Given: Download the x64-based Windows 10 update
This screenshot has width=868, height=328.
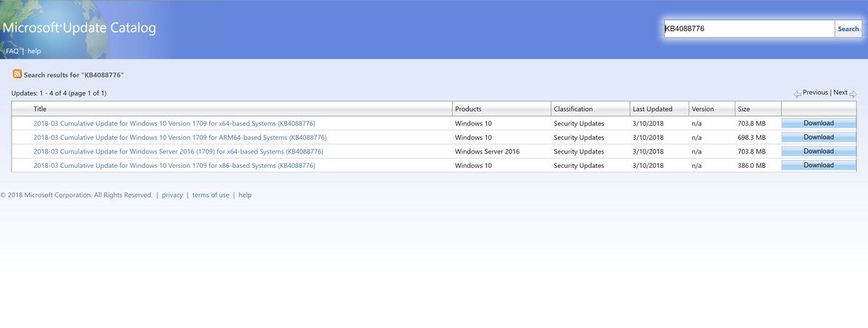Looking at the screenshot, I should tap(819, 123).
